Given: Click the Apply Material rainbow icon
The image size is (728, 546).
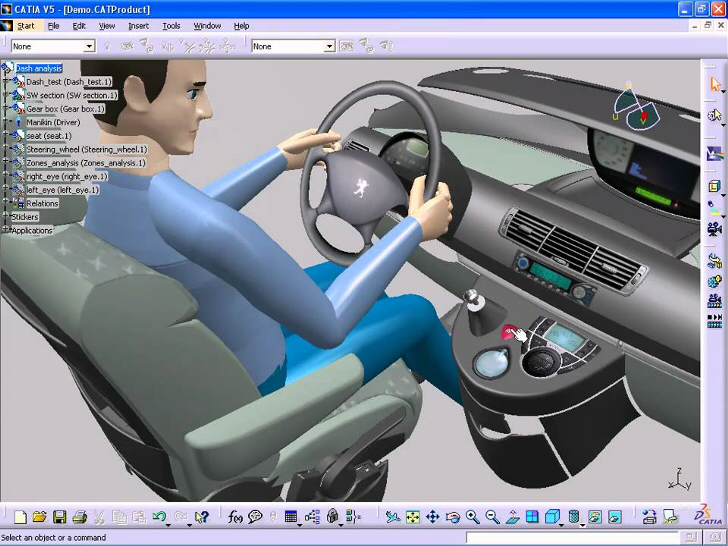Looking at the screenshot, I should [x=714, y=153].
